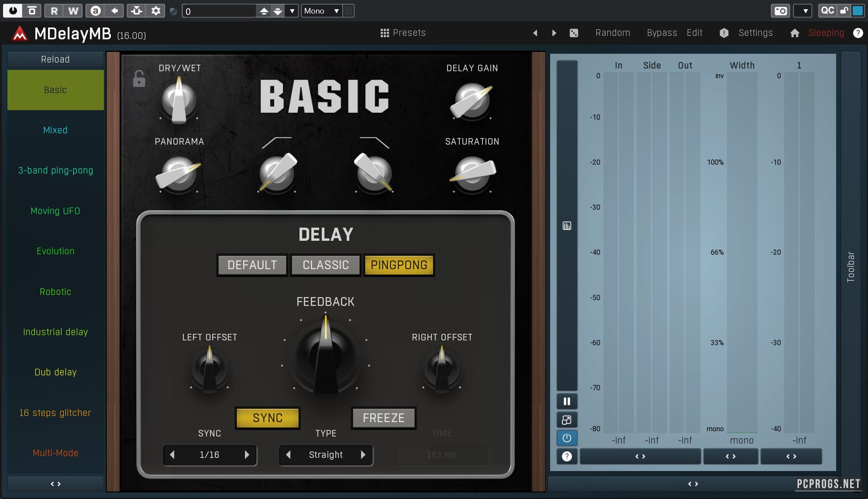The width and height of the screenshot is (868, 499).
Task: Open the Presets browser
Action: (403, 33)
